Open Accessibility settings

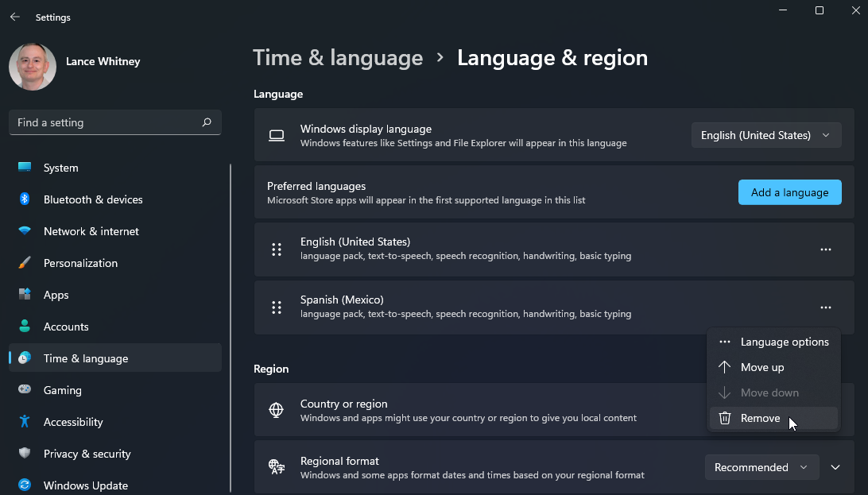72,422
